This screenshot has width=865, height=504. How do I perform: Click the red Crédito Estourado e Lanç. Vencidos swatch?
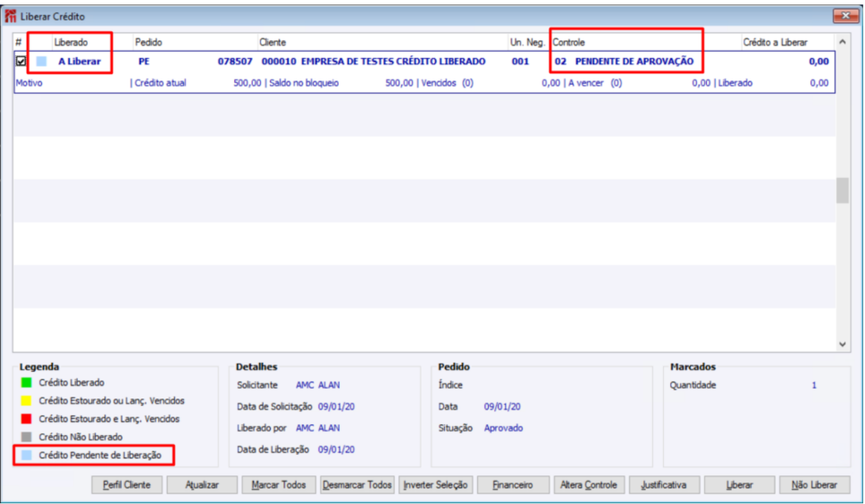26,418
